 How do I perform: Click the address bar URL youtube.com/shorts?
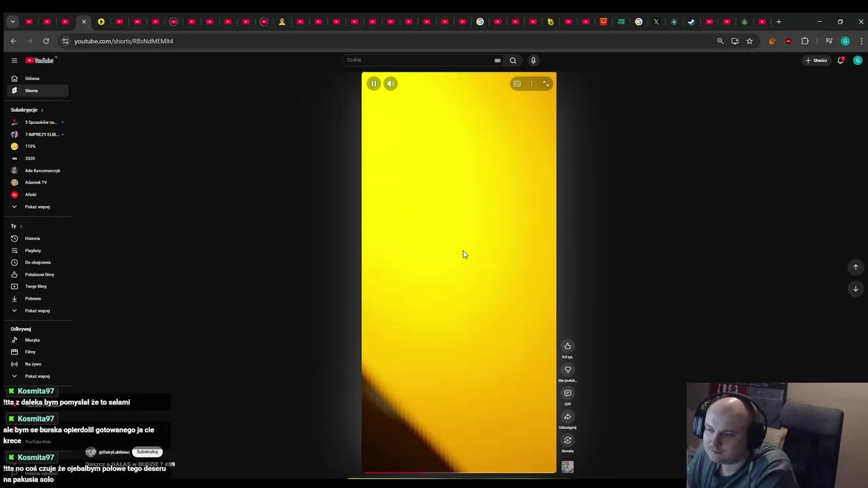pos(124,41)
